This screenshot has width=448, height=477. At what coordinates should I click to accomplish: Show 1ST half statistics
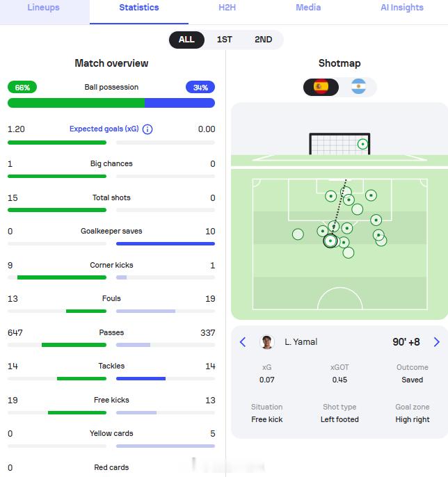(224, 40)
